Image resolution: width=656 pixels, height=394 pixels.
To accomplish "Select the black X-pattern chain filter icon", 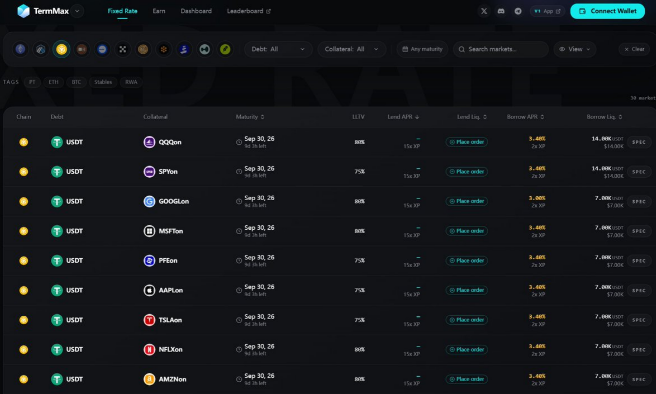I will coord(123,49).
